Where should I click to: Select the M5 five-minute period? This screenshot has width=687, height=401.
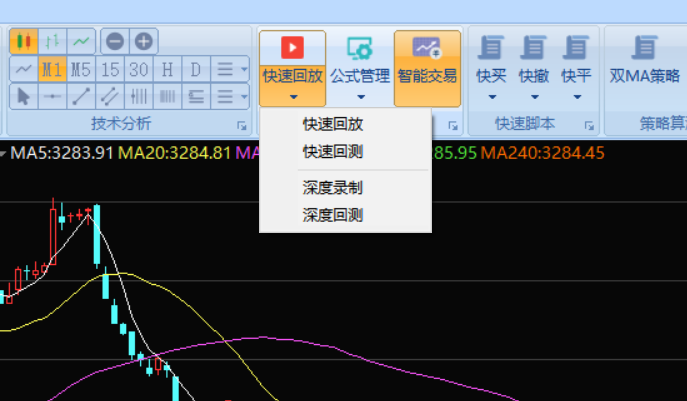(81, 69)
